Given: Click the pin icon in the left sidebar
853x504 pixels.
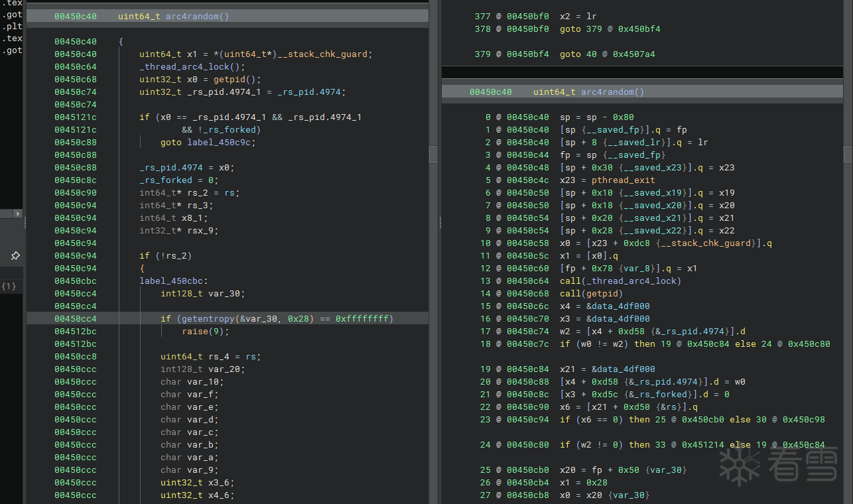Looking at the screenshot, I should coord(15,255).
